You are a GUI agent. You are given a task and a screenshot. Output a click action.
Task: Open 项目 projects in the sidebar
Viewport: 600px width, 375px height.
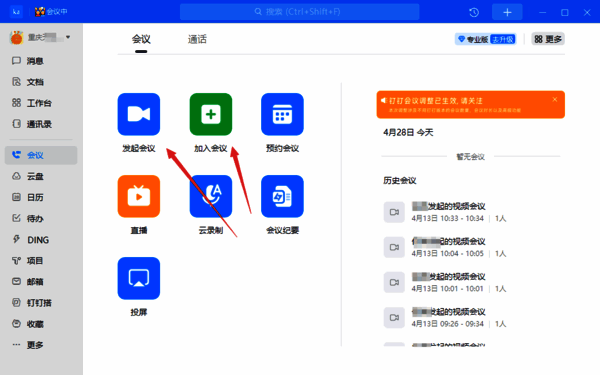(41, 261)
